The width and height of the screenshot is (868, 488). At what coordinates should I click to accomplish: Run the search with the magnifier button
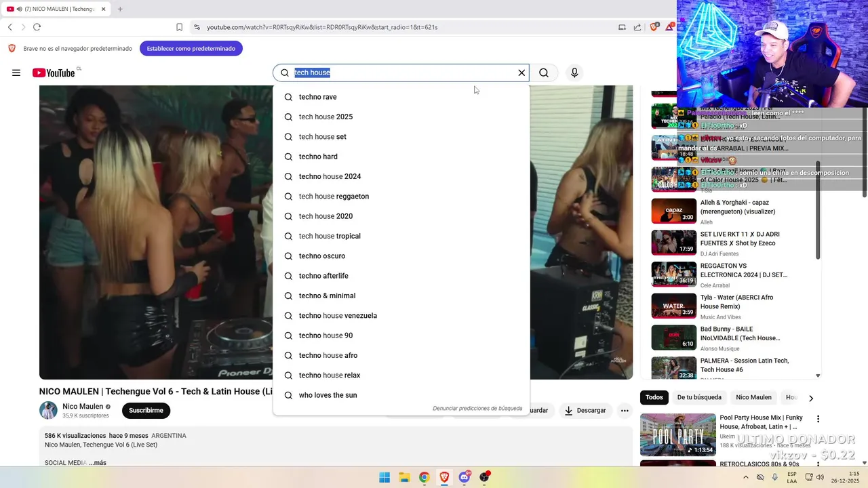[x=544, y=73]
